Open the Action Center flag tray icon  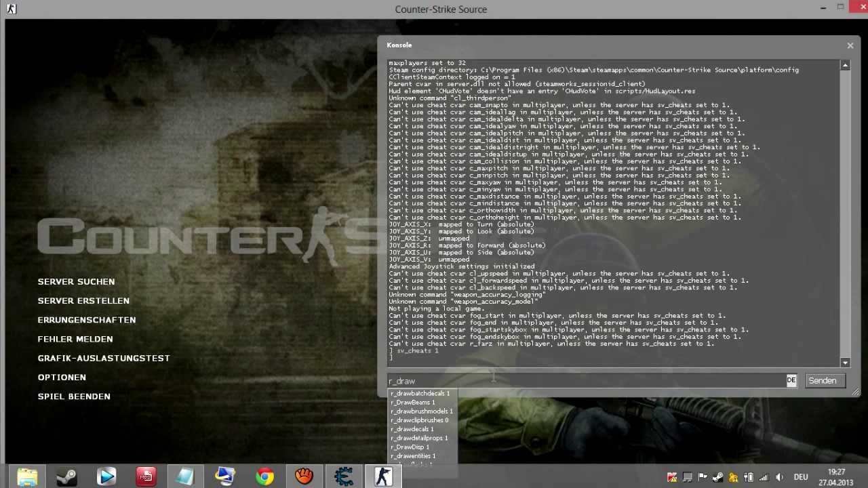(x=703, y=477)
